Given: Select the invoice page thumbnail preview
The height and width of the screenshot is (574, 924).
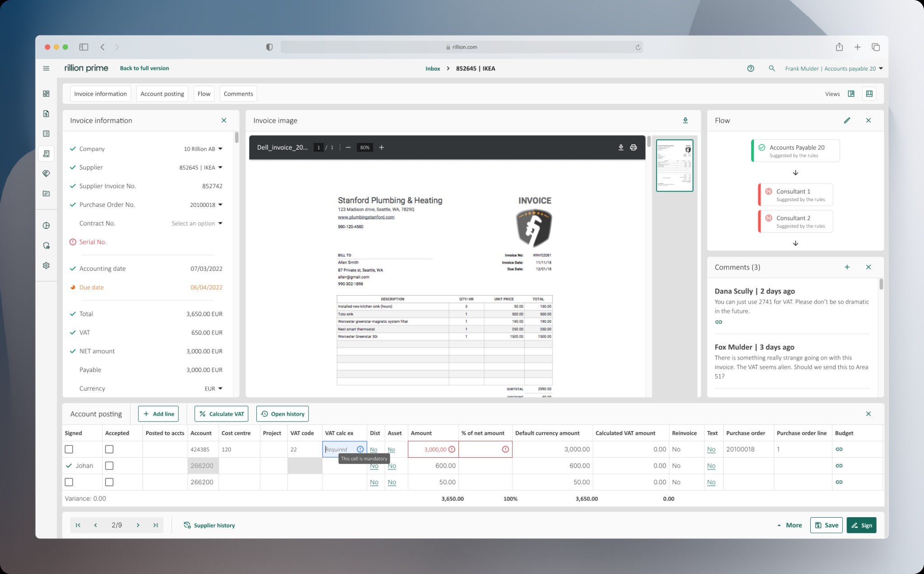Looking at the screenshot, I should coord(674,165).
